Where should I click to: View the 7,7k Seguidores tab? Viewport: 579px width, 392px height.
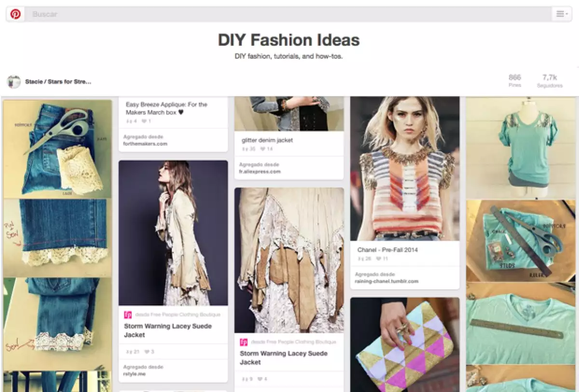(x=550, y=81)
